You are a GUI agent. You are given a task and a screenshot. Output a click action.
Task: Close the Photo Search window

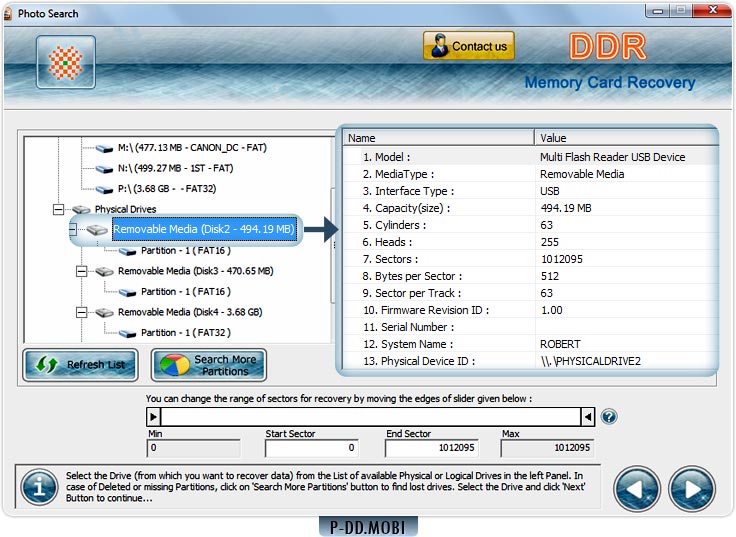713,10
